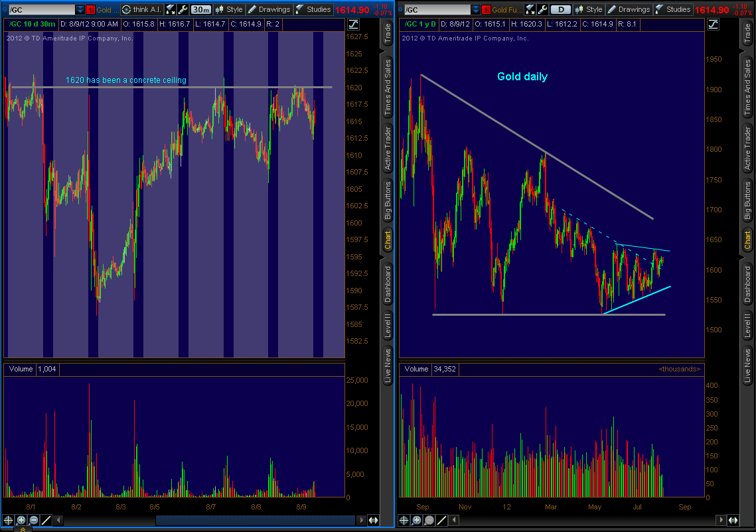Screen dimensions: 756x532
Task: Click zoom out magnifier below left chart
Action: coord(33,521)
